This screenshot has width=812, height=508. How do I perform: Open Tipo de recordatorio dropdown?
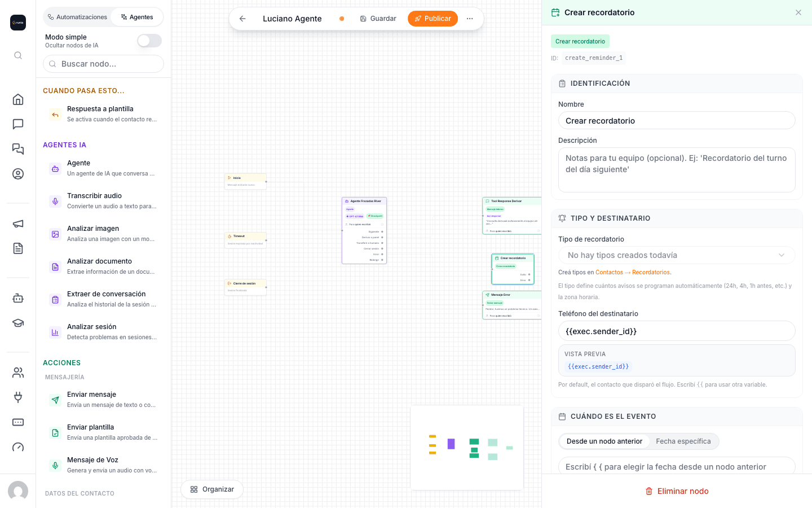(x=677, y=255)
